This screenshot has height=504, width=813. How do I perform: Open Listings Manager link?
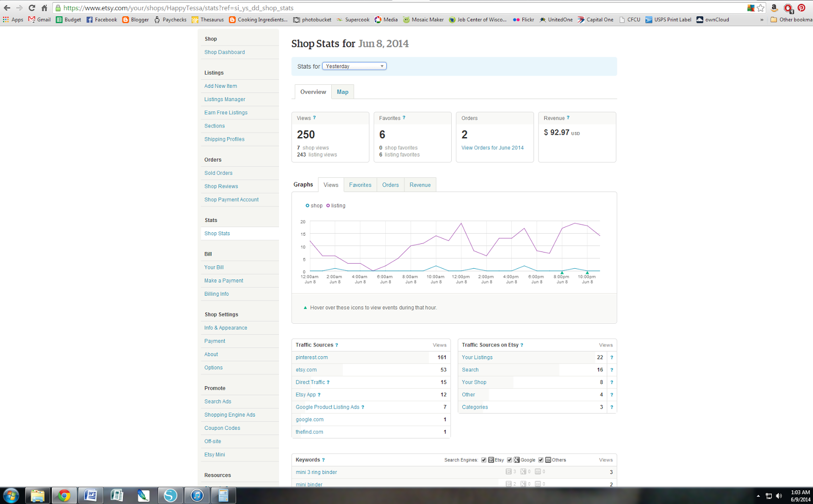tap(225, 100)
